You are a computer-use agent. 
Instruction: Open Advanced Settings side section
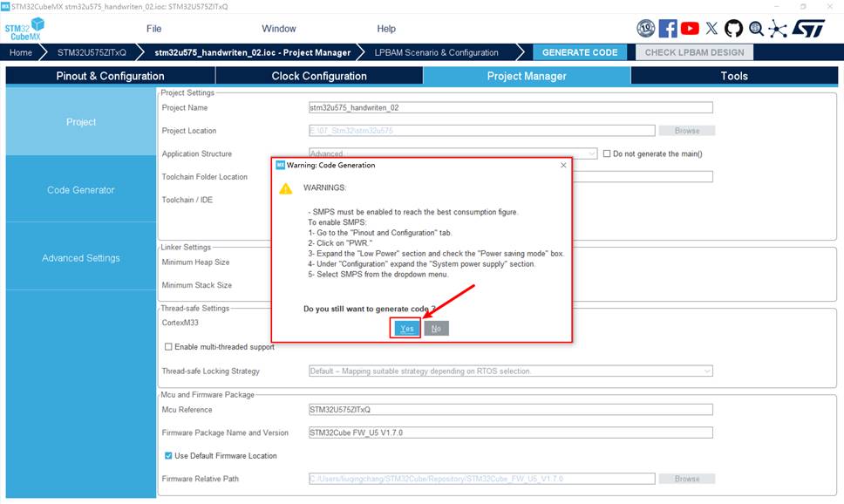pos(81,258)
